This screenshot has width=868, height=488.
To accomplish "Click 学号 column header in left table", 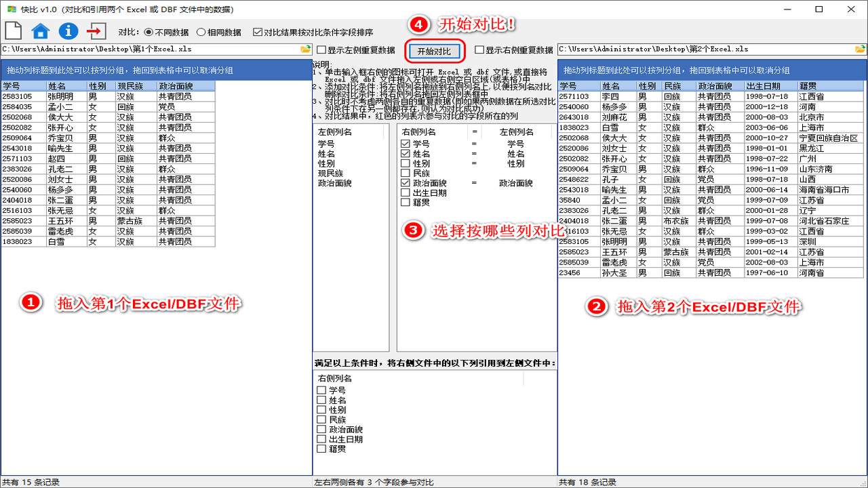I will (x=23, y=86).
